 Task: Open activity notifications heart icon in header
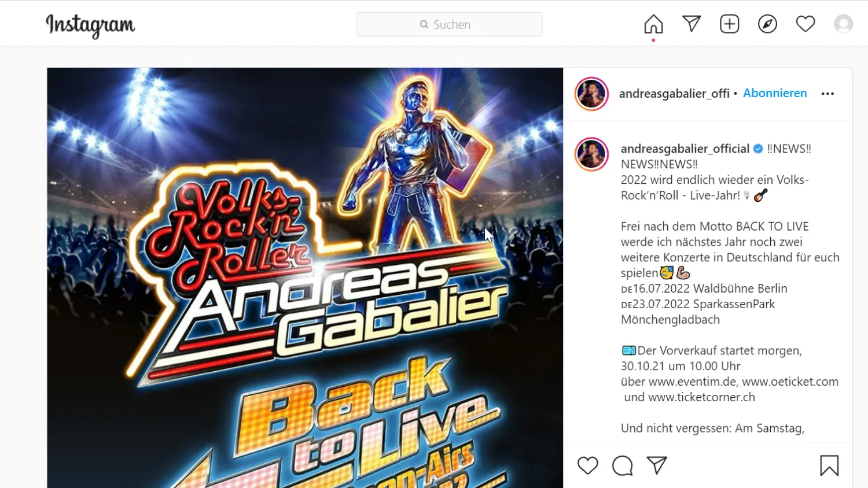click(x=806, y=24)
